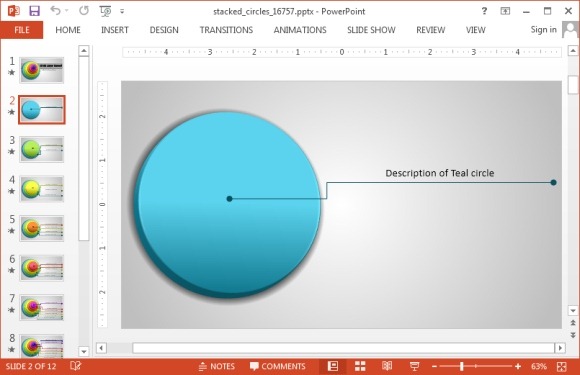580x375 pixels.
Task: Click thumbnail pane scroll down arrow
Action: 84,351
